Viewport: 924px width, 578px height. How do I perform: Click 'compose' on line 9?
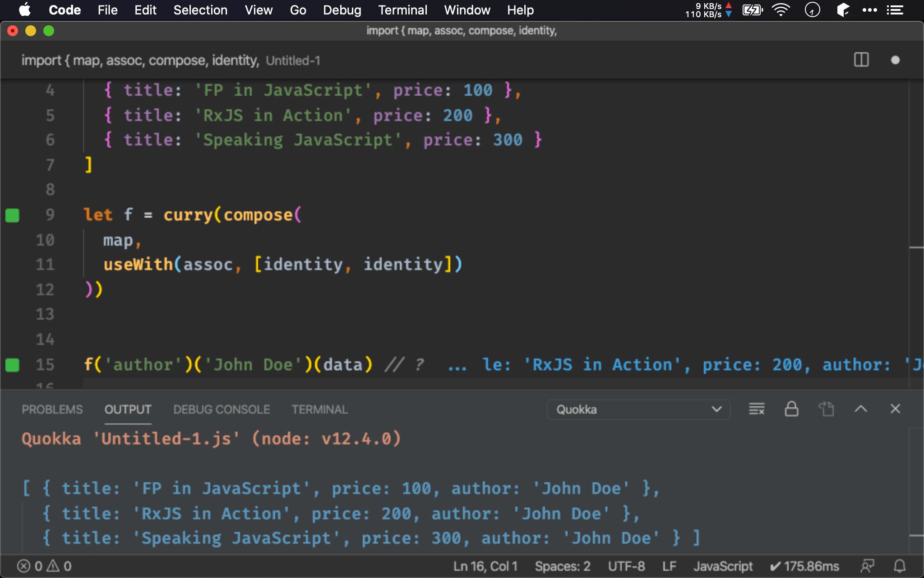(259, 215)
